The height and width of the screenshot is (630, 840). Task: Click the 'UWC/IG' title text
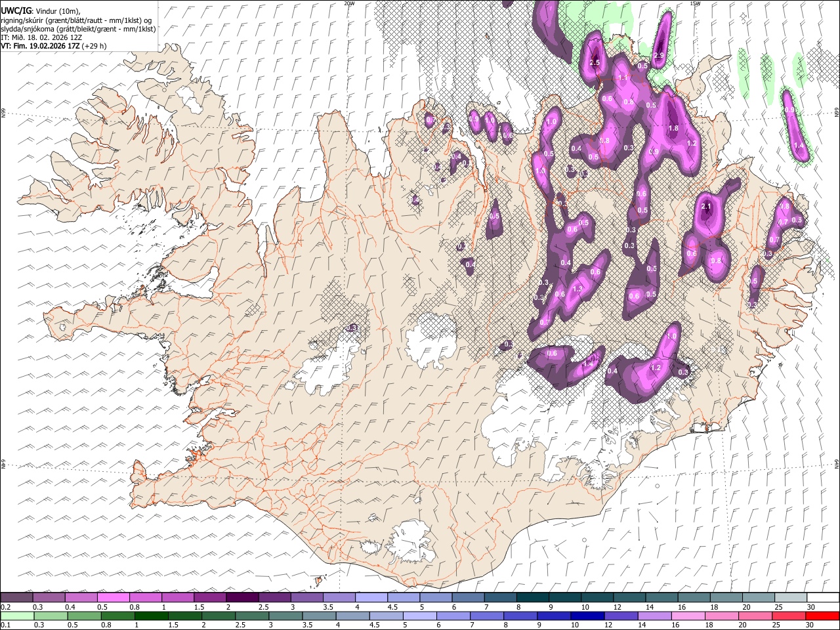coord(16,11)
